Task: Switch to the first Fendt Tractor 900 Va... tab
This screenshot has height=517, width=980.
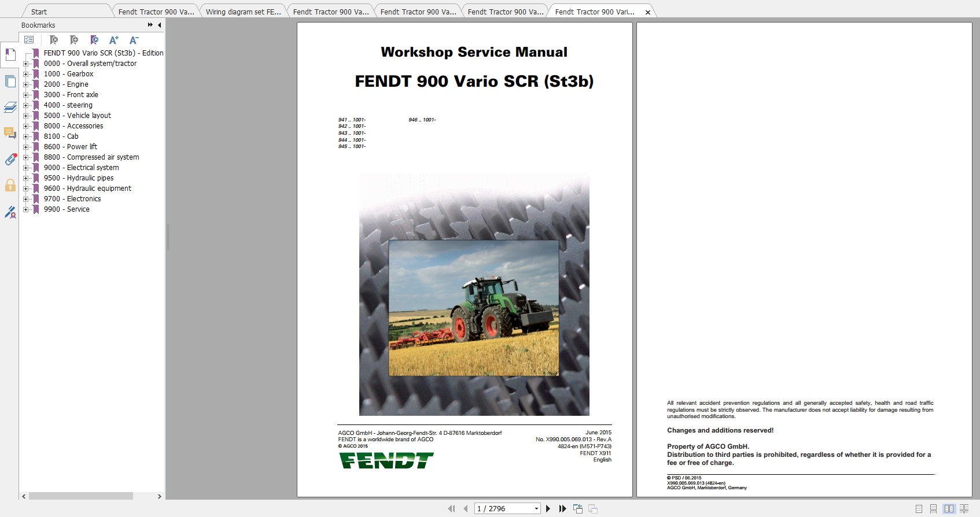Action: pyautogui.click(x=156, y=12)
